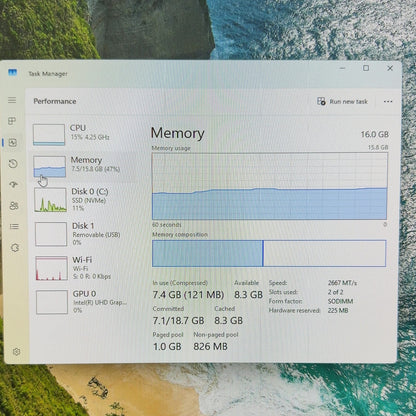Open the Startup apps page icon
Image resolution: width=416 pixels, height=416 pixels.
coord(13,184)
